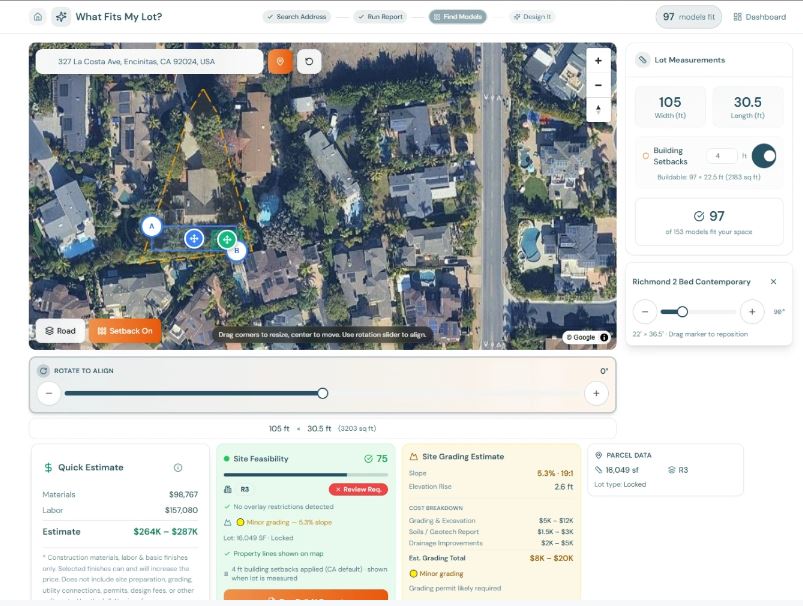803x606 pixels.
Task: Decrease model rotation with minus button
Action: coord(645,311)
